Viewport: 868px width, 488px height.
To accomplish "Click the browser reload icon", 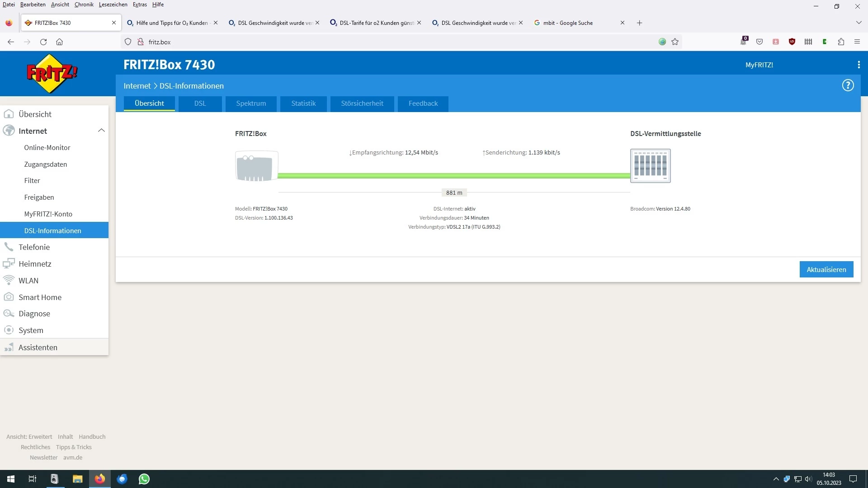I will (x=43, y=42).
